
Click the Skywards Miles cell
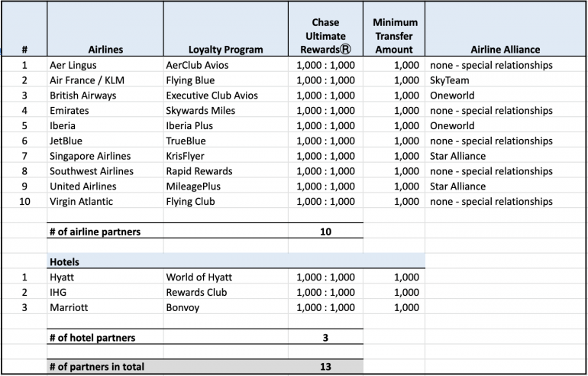(197, 111)
